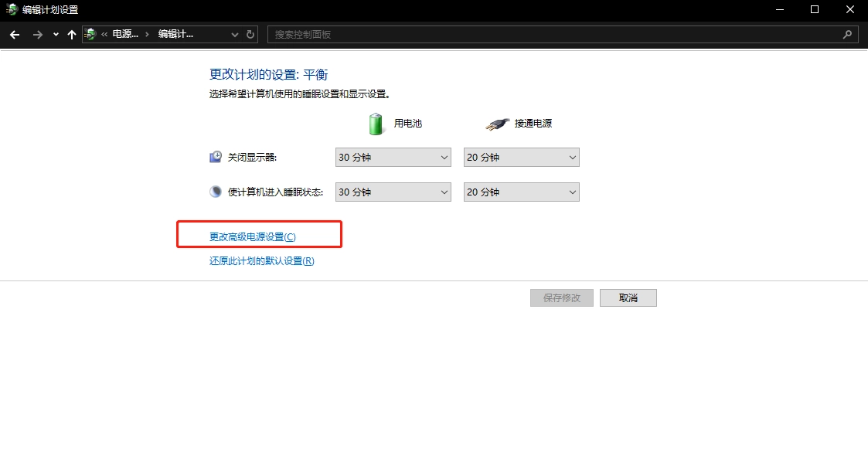This screenshot has height=469, width=868.
Task: Click the forward navigation arrow
Action: pos(37,35)
